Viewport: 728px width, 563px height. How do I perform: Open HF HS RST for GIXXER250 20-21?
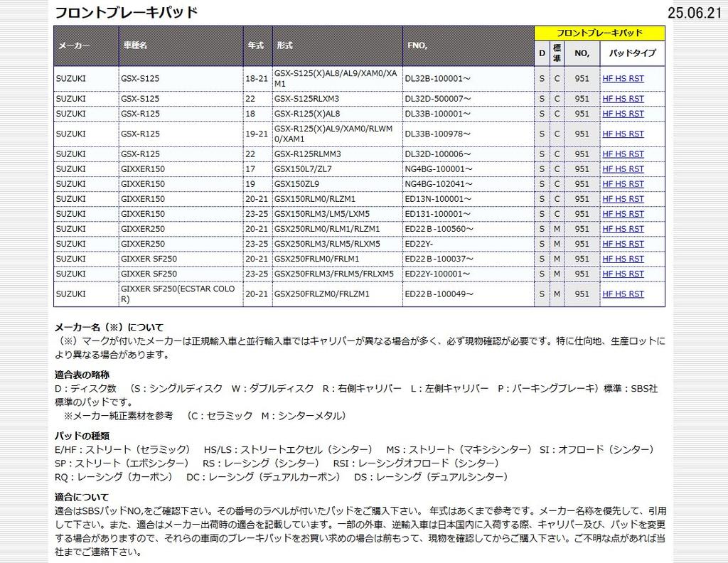623,229
